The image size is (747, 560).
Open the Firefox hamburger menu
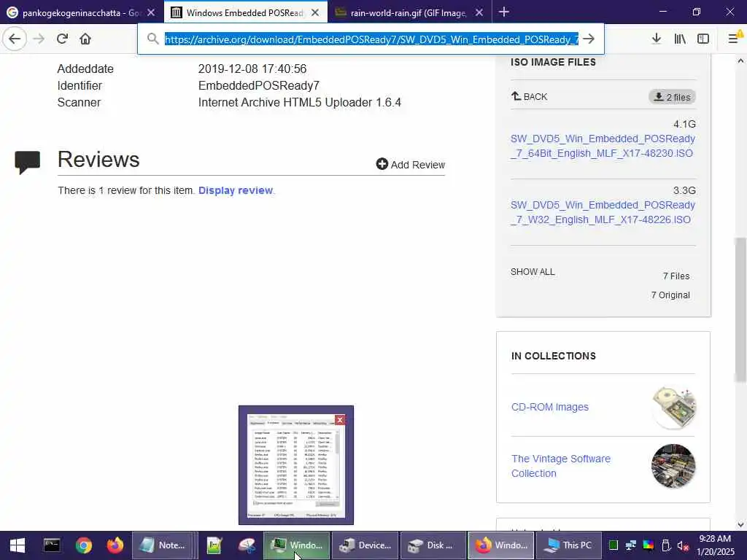click(734, 39)
